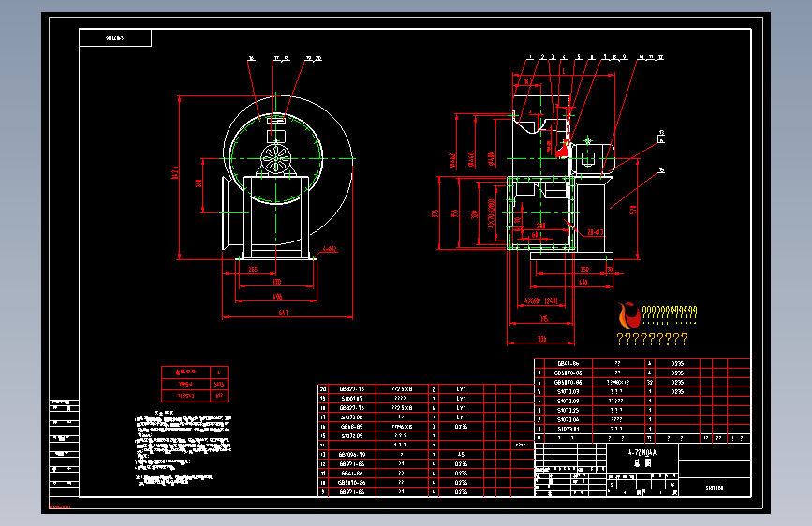Select the drawing number cell in the title block
Screen dimensions: 812x526
point(715,488)
